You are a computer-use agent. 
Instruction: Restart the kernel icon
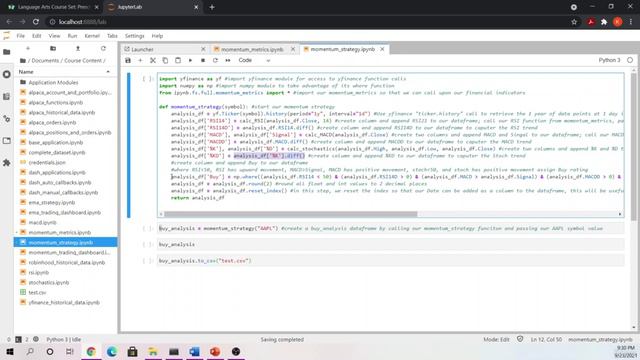coord(215,60)
